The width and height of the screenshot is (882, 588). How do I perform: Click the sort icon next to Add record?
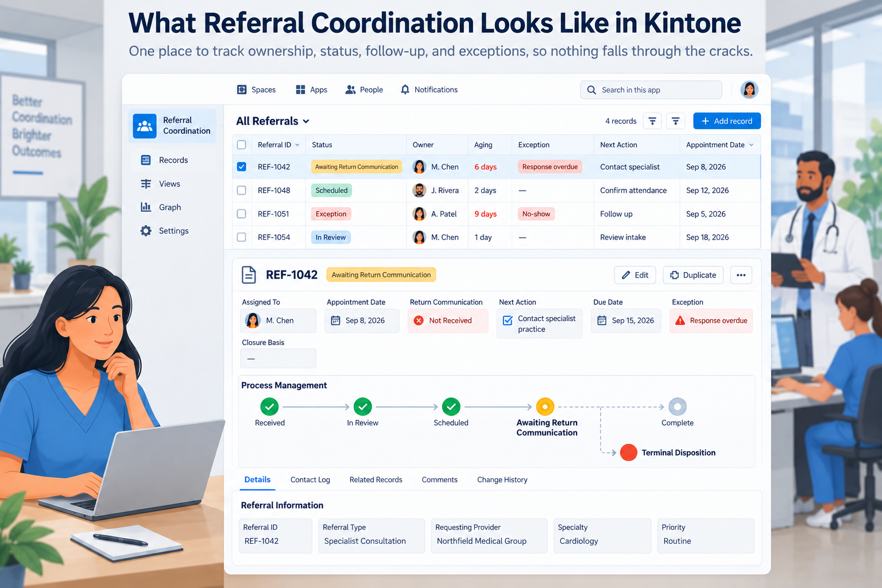676,121
